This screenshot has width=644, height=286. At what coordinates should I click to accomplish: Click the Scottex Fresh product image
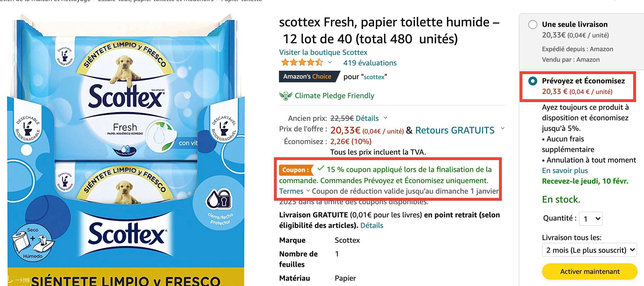[x=126, y=148]
